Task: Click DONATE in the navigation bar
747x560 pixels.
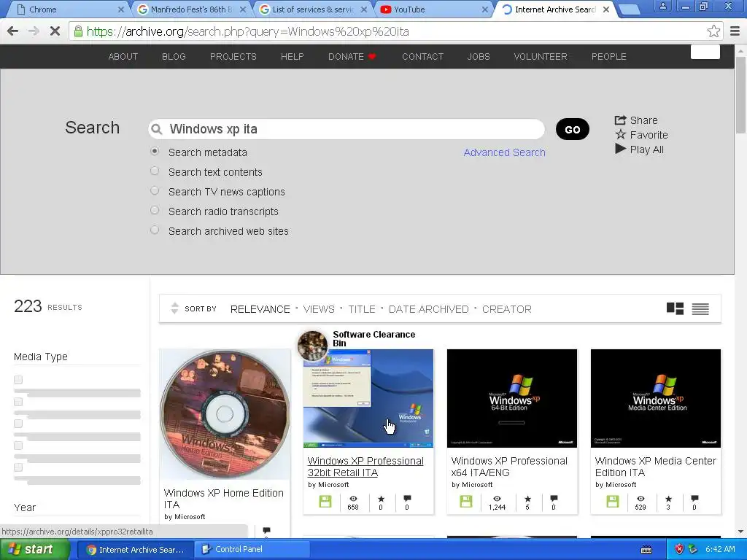Action: [352, 57]
